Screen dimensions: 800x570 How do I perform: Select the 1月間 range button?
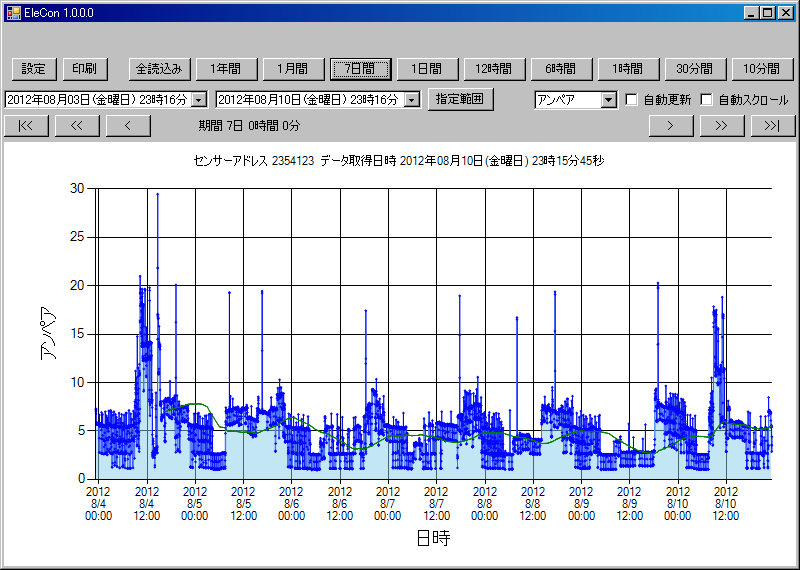click(293, 69)
